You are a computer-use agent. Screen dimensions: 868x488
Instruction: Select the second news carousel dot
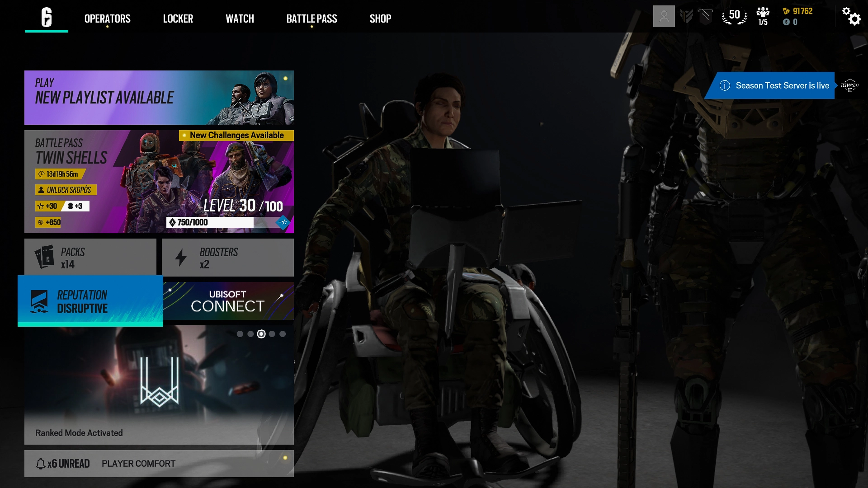click(x=250, y=334)
